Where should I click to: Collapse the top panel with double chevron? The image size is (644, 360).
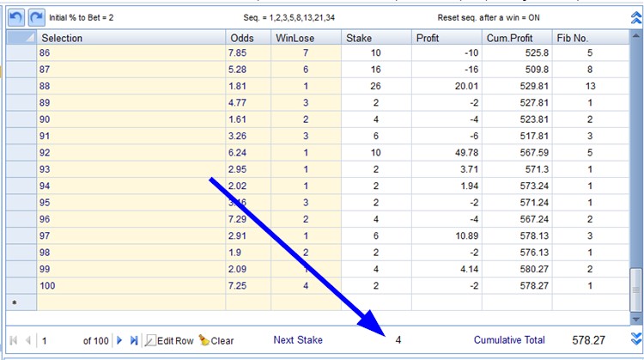point(635,17)
